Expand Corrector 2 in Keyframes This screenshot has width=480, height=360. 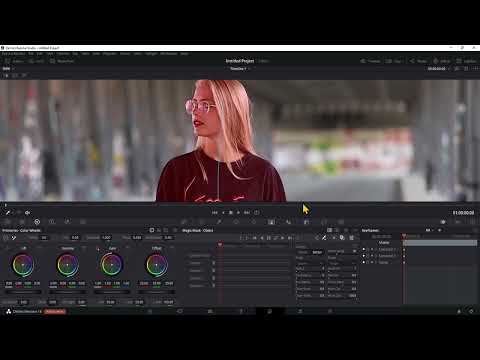point(376,256)
